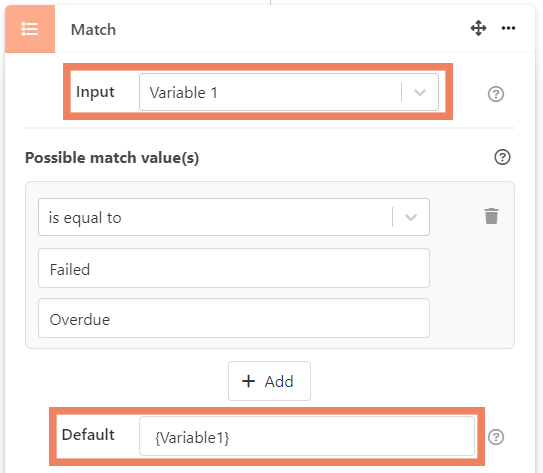Open the 'is equal to' operator dropdown
The image size is (543, 473).
[x=234, y=217]
